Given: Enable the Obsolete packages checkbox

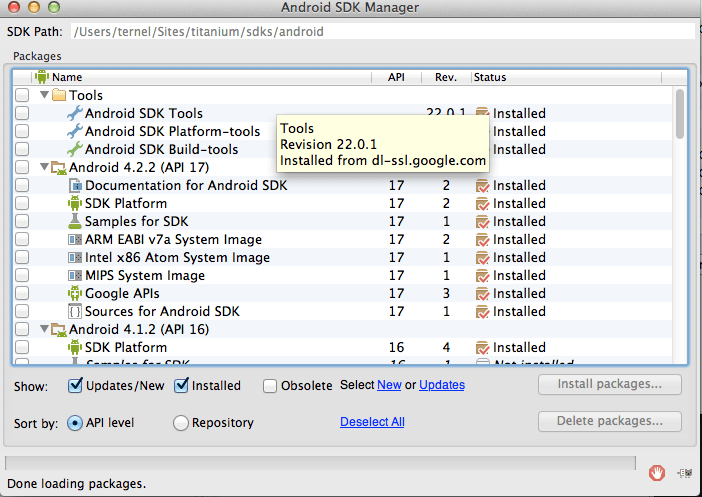Looking at the screenshot, I should tap(270, 386).
